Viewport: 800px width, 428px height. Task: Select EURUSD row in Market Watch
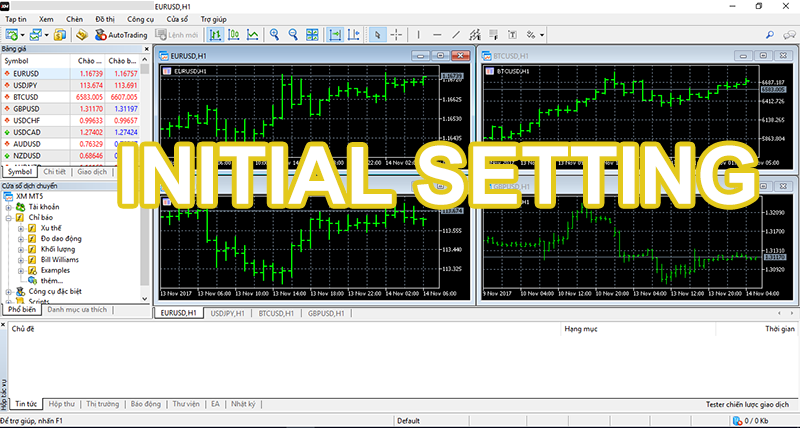[70, 73]
